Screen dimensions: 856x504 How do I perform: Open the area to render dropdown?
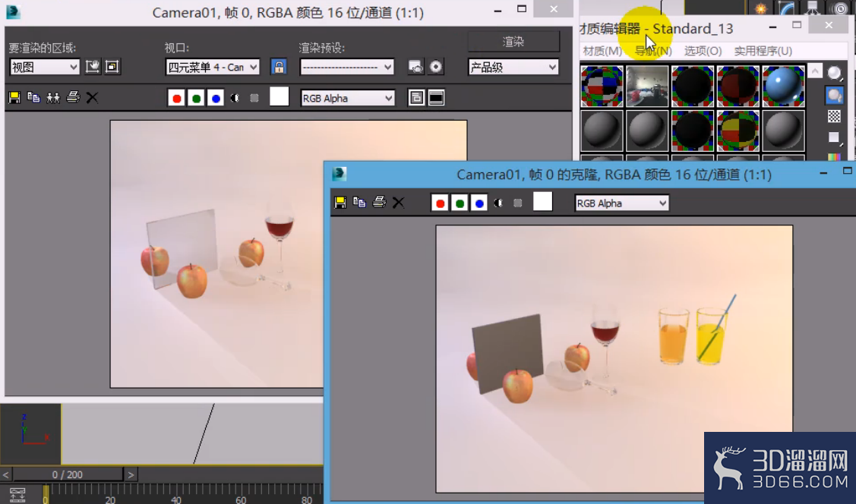pyautogui.click(x=44, y=67)
